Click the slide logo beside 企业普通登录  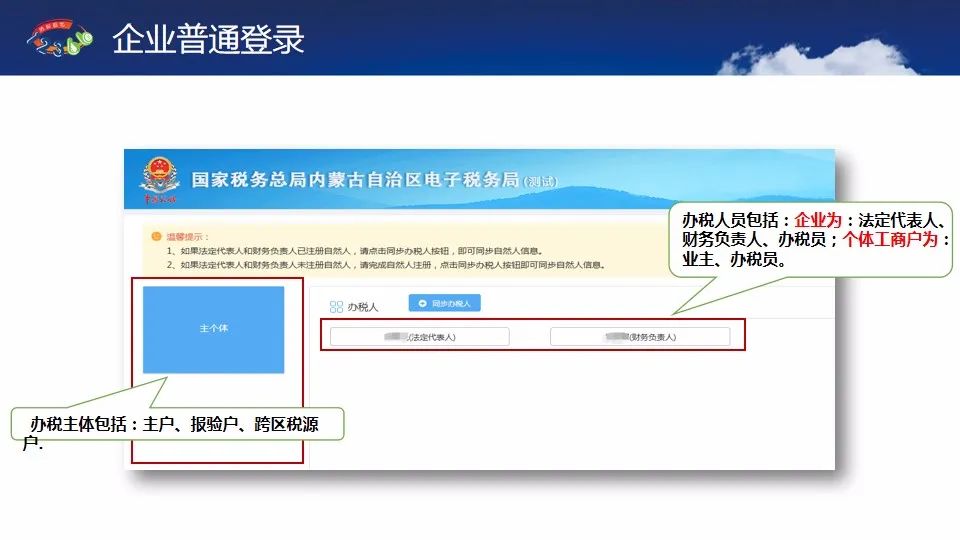tap(59, 39)
